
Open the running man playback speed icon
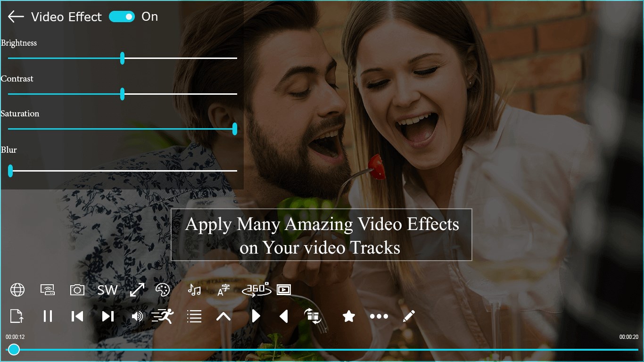(x=163, y=316)
